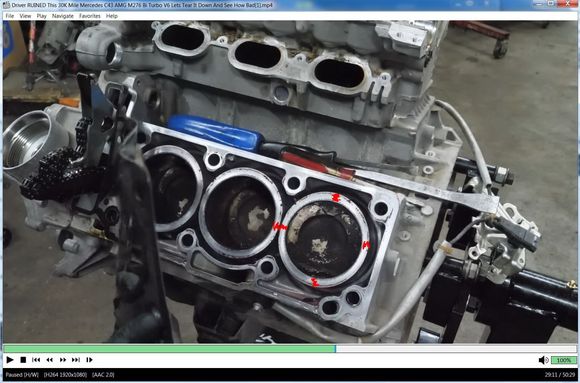This screenshot has width=580, height=383.
Task: Click the fast-forward (increase speed) button
Action: (63, 360)
